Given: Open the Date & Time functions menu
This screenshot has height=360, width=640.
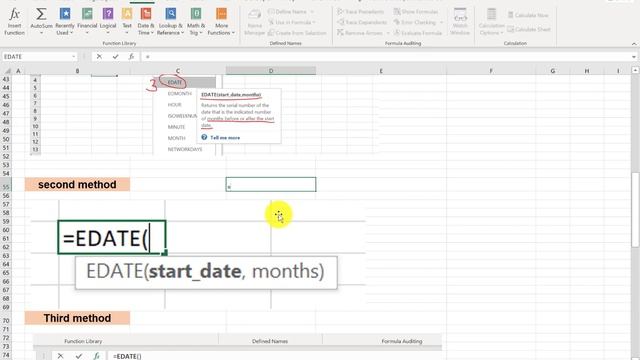Looking at the screenshot, I should coord(146,22).
